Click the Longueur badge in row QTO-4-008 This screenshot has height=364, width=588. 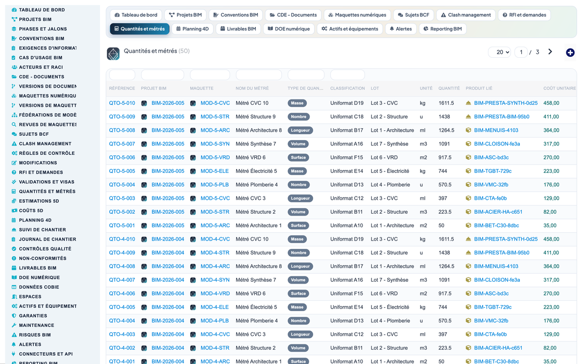(x=300, y=267)
